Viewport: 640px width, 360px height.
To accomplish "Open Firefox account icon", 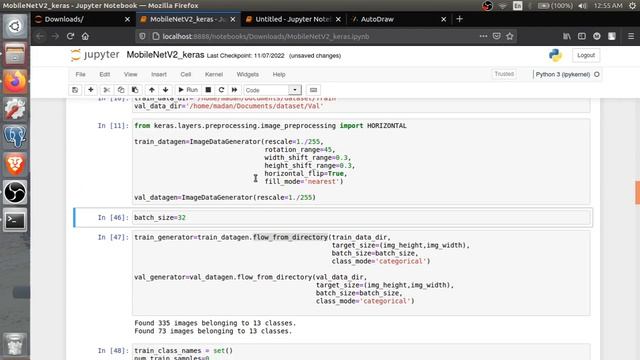I will click(x=597, y=36).
